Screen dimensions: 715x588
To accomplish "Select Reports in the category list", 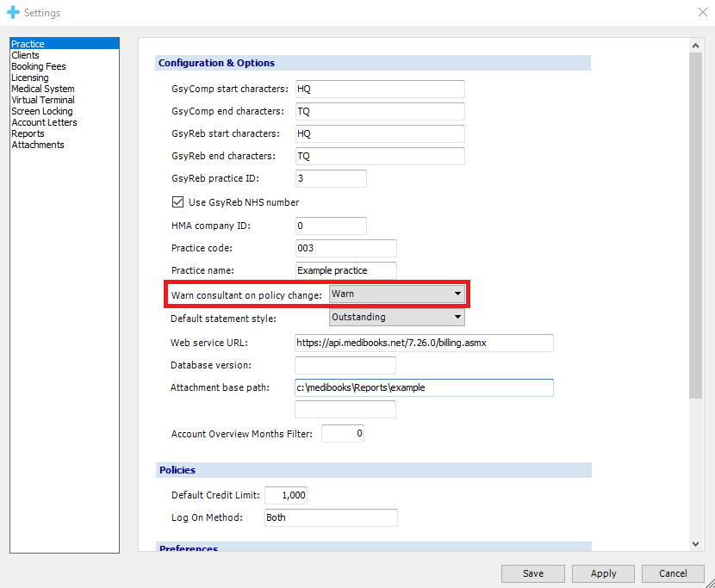I will pyautogui.click(x=28, y=133).
